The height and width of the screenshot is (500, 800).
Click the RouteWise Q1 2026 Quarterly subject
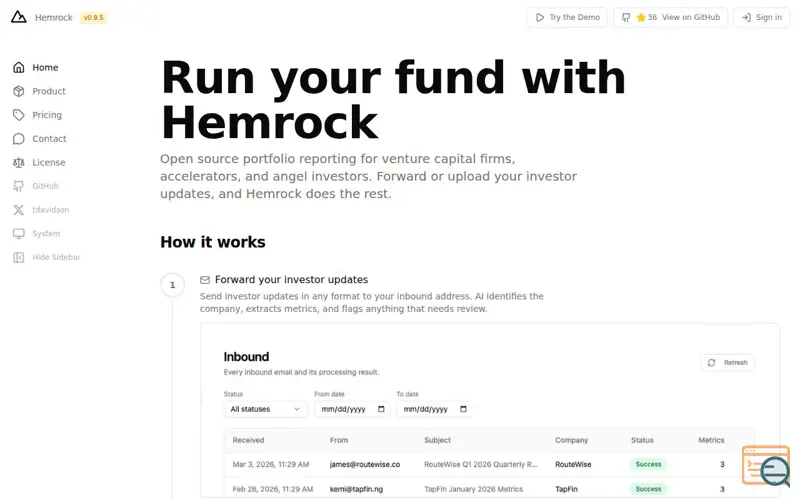481,464
